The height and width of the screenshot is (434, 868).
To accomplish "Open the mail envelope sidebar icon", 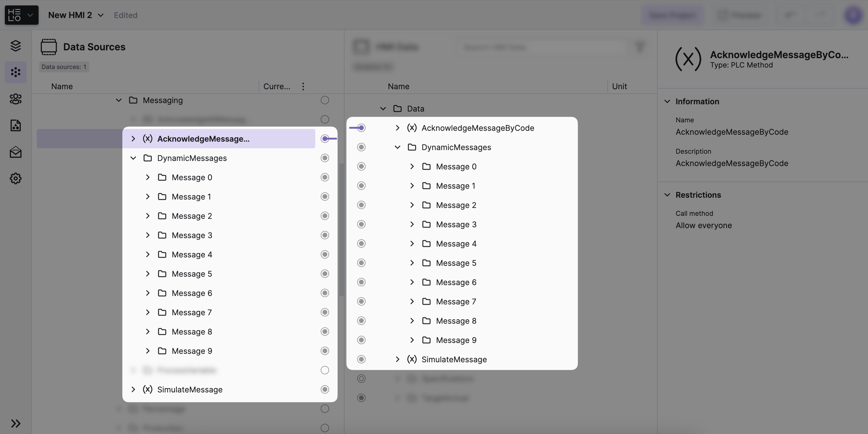I will coord(15,152).
